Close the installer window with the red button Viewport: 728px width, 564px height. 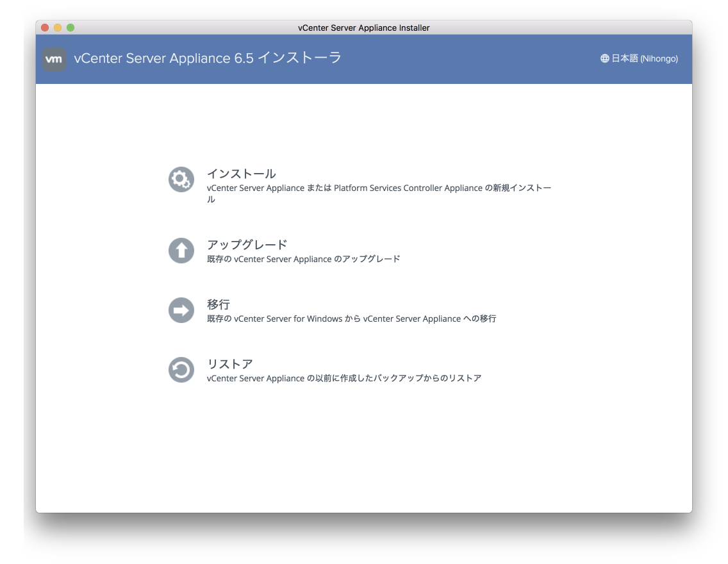coord(45,28)
